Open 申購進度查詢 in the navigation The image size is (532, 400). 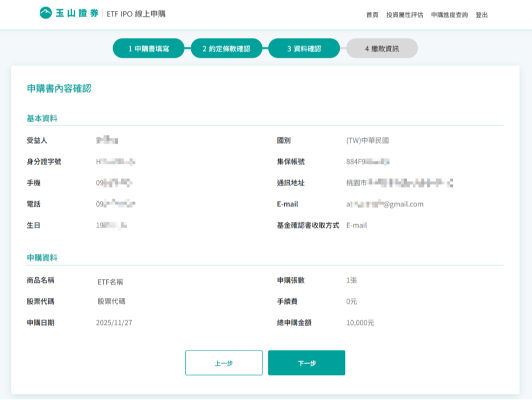pyautogui.click(x=449, y=15)
